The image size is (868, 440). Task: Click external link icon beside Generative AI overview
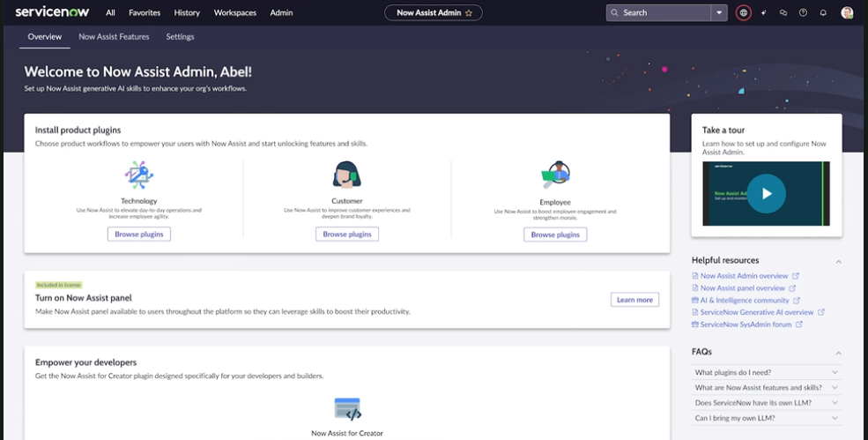click(821, 312)
